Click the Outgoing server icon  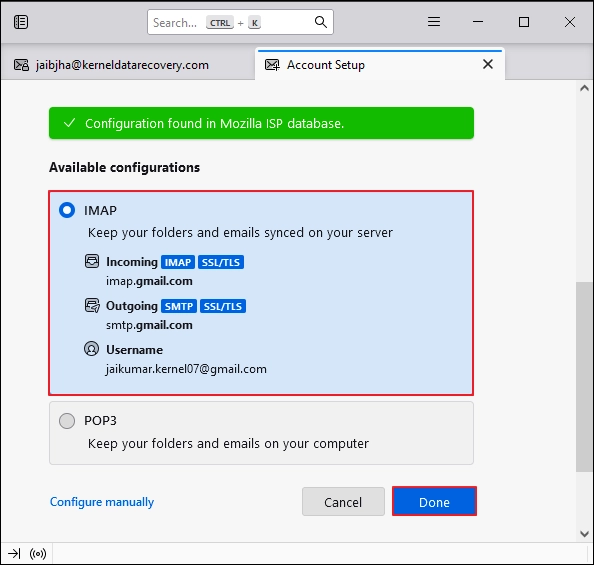tap(92, 305)
